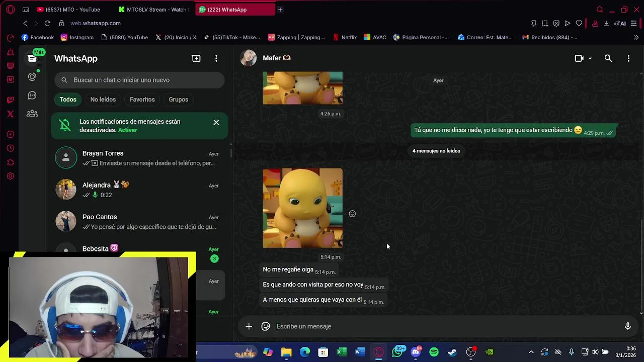Viewport: 644px width, 362px height.
Task: Open the Channels sidebar icon
Action: pyautogui.click(x=32, y=95)
